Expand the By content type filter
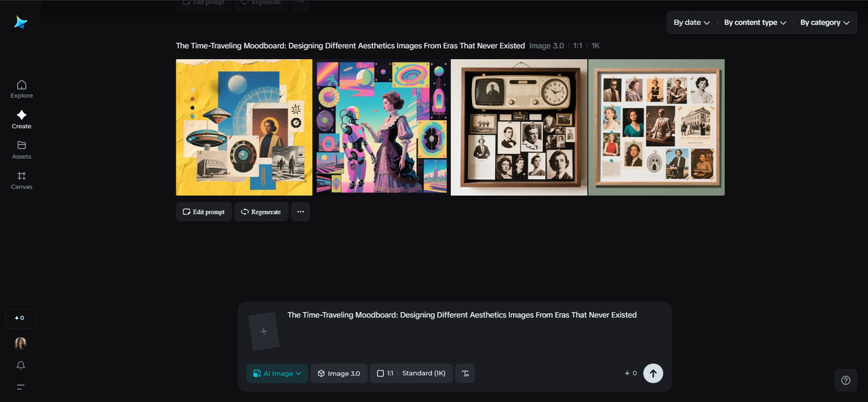The height and width of the screenshot is (402, 868). (x=755, y=22)
